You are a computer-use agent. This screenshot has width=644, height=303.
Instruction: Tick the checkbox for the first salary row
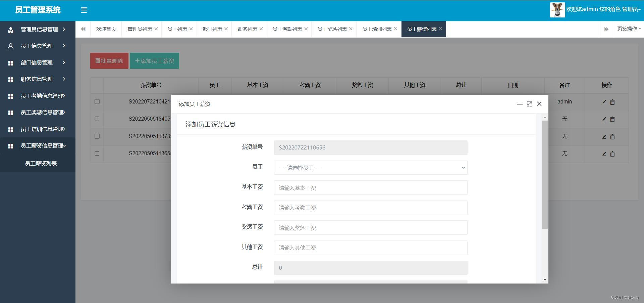97,101
